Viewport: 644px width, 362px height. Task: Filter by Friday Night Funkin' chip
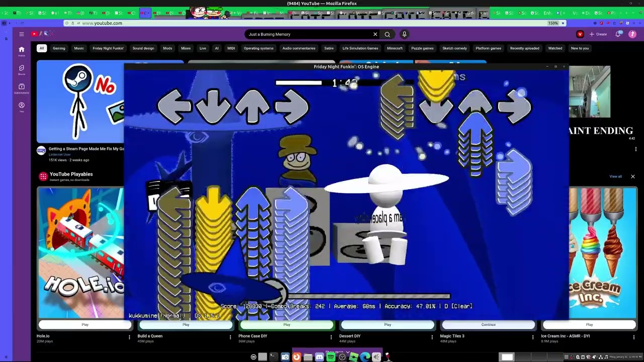coord(108,48)
